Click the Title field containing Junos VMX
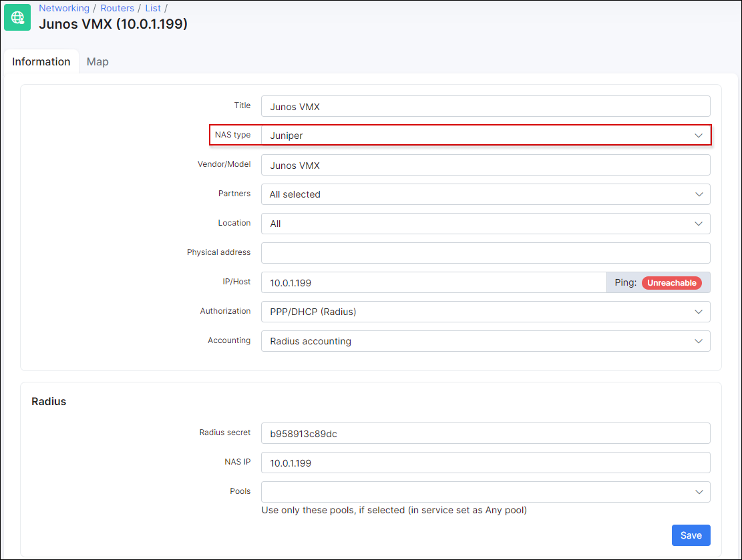 (x=486, y=105)
